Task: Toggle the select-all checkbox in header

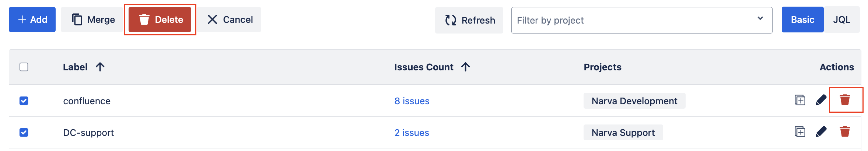Action: click(x=24, y=67)
